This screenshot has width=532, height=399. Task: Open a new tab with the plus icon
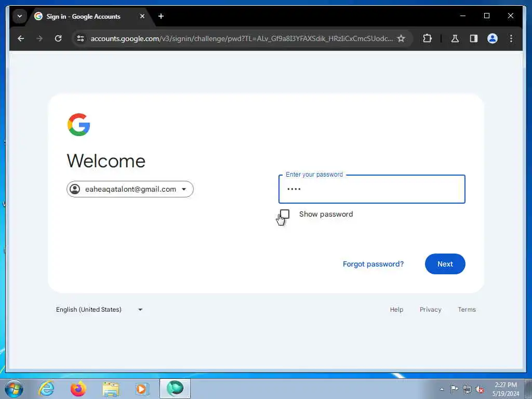point(161,16)
